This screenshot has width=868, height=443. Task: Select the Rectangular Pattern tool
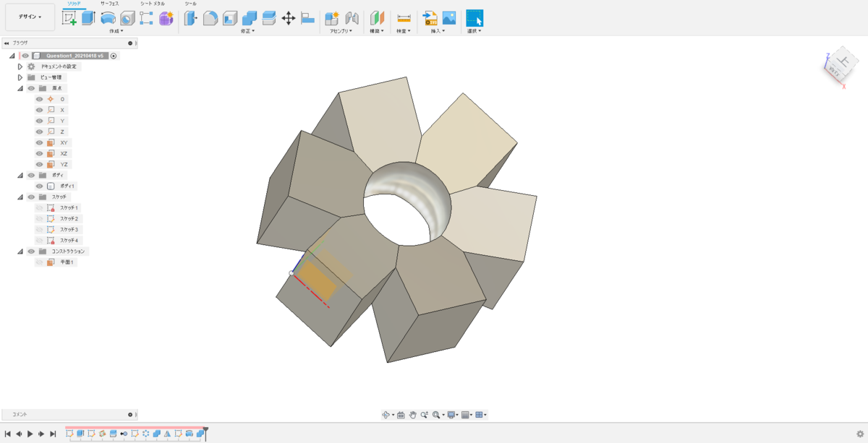146,18
